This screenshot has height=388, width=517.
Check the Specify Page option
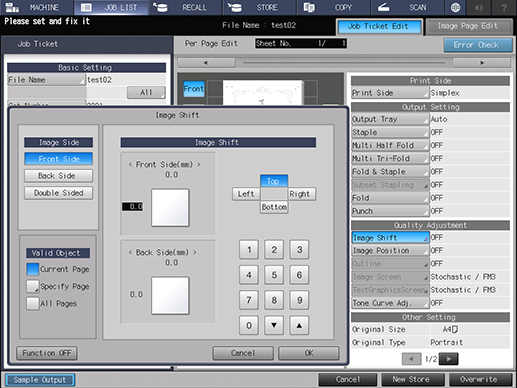(33, 287)
